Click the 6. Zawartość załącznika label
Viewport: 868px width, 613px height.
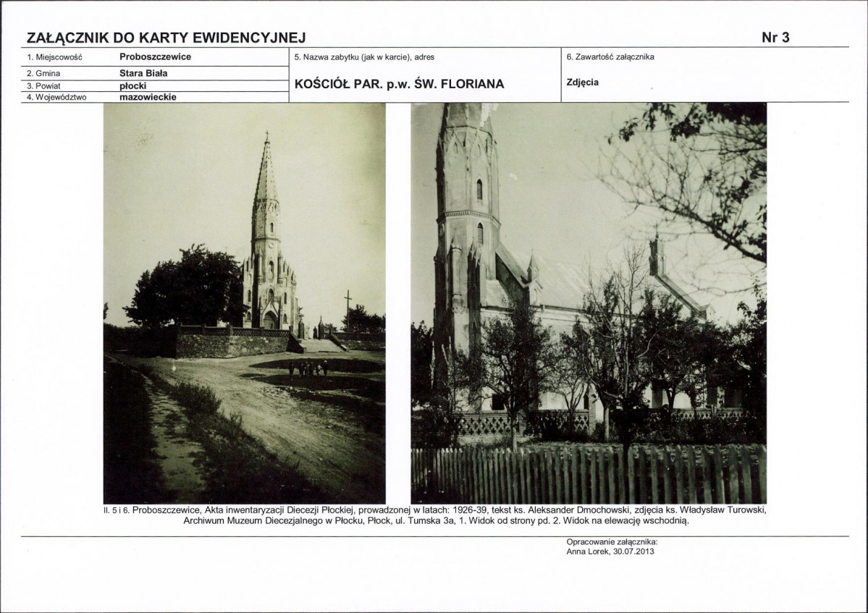[x=610, y=57]
